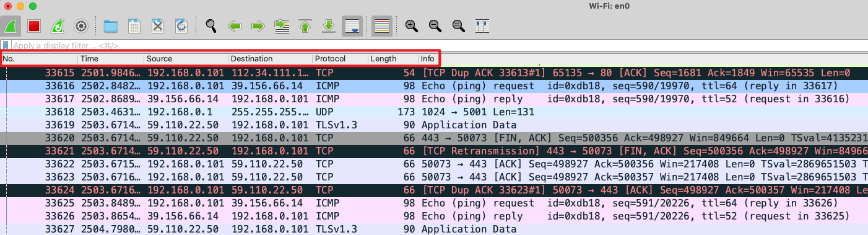Select packet 33617 ICMP ping reply
868x235 pixels.
coord(434,99)
